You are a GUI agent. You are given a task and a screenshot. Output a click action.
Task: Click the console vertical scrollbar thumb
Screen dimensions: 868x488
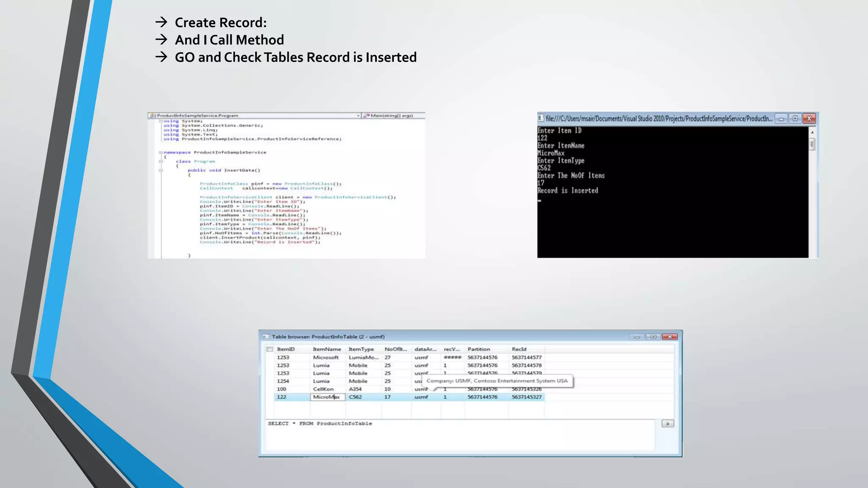[x=812, y=144]
